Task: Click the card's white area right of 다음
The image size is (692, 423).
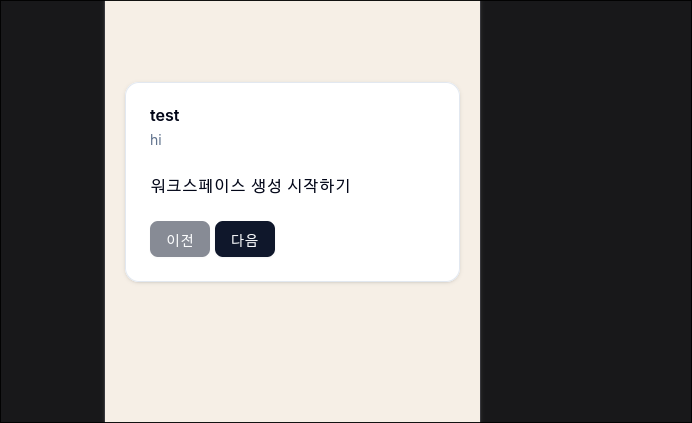Action: 360,239
